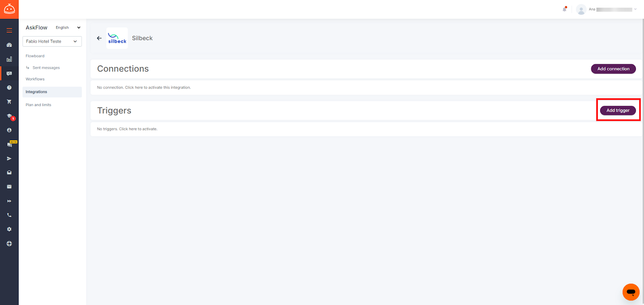Expand the Ana user account menu
The image size is (644, 305).
(607, 9)
